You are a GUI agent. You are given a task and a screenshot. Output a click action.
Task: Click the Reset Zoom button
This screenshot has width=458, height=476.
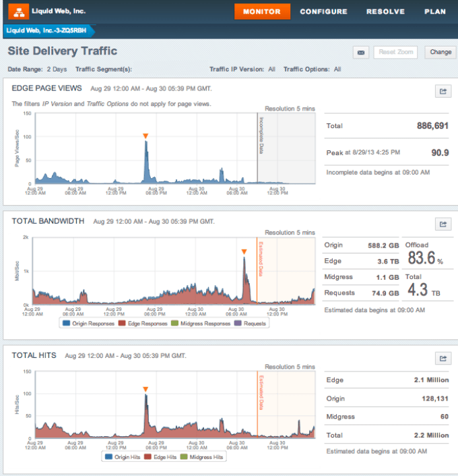(x=395, y=52)
